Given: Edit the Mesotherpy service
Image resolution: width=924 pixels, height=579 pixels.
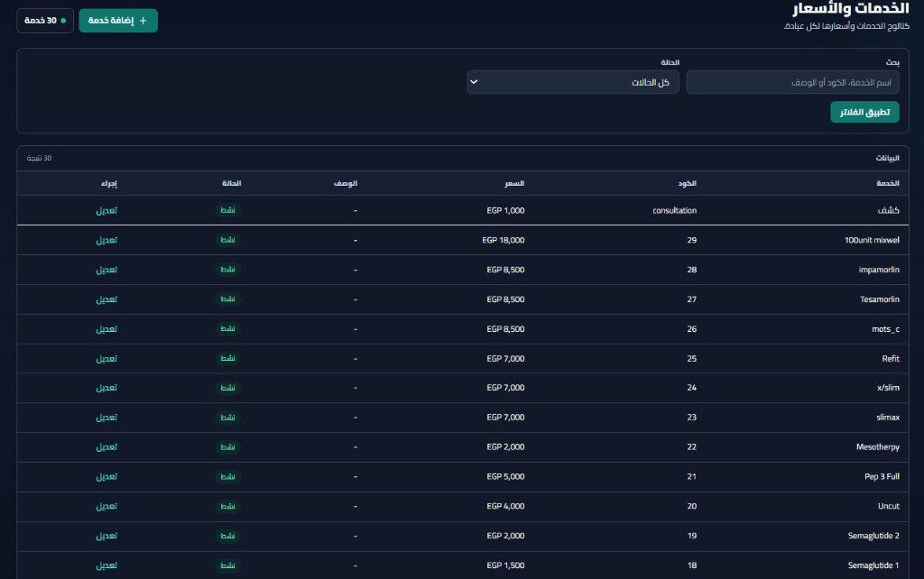Looking at the screenshot, I should point(106,447).
